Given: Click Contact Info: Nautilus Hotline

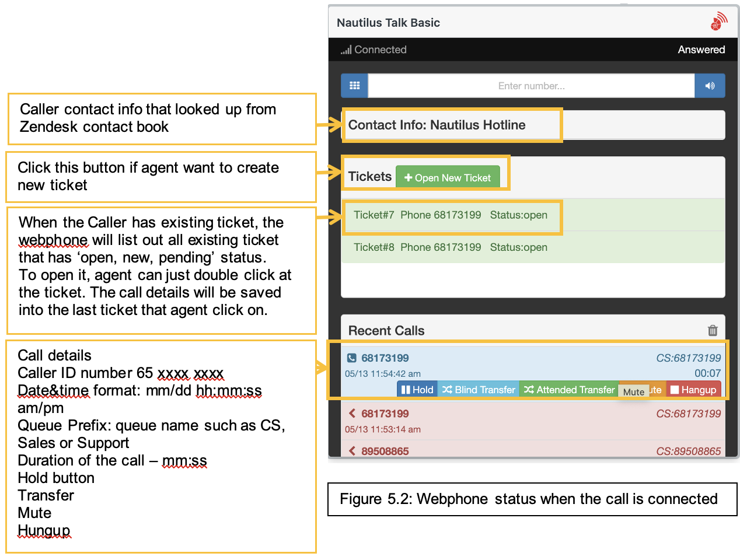Looking at the screenshot, I should [x=437, y=125].
